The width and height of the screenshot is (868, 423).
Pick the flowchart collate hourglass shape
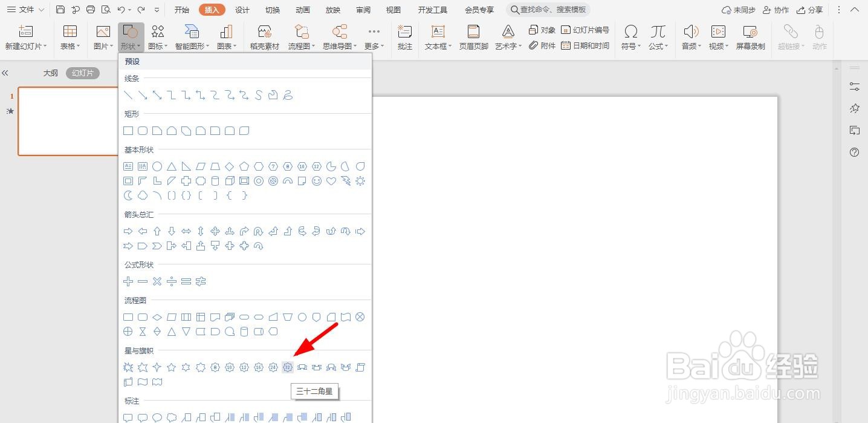click(x=143, y=332)
